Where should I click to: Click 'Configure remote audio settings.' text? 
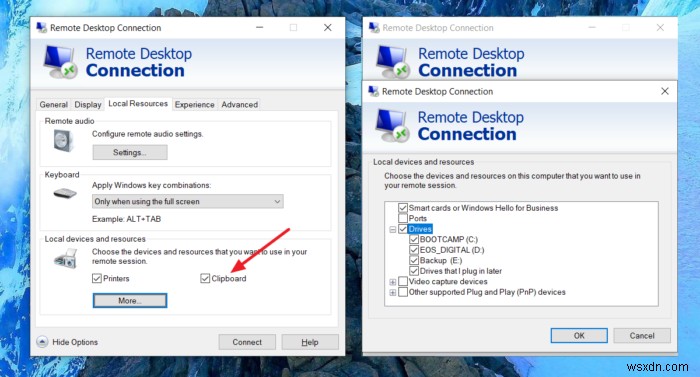(147, 134)
